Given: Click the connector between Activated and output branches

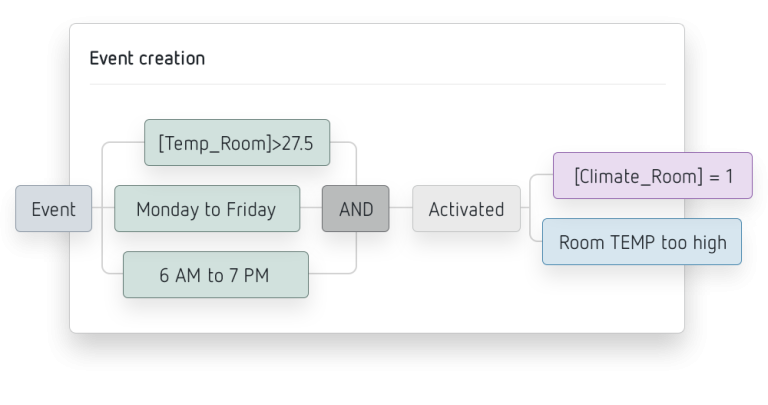Looking at the screenshot, I should coord(525,208).
